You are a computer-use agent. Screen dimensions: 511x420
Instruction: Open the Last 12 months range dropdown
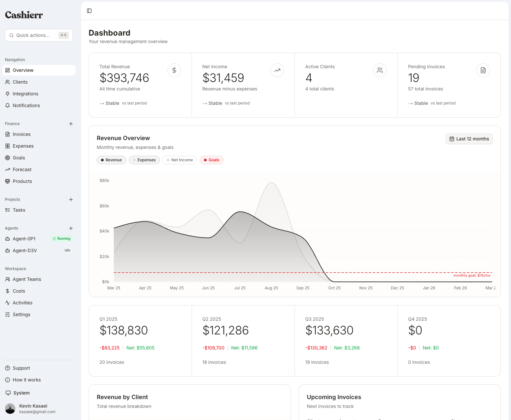pos(469,139)
